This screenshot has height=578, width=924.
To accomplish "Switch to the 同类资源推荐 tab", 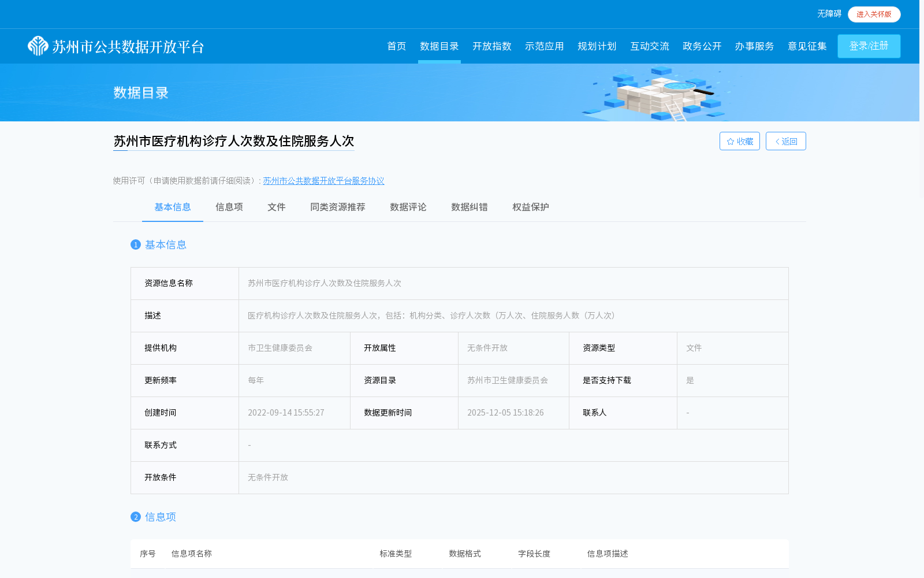I will pyautogui.click(x=337, y=207).
